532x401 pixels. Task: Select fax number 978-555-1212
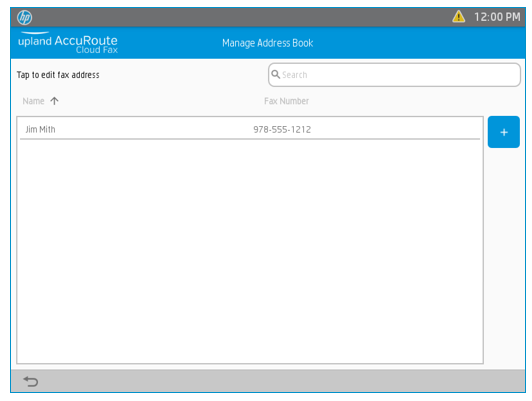click(282, 129)
